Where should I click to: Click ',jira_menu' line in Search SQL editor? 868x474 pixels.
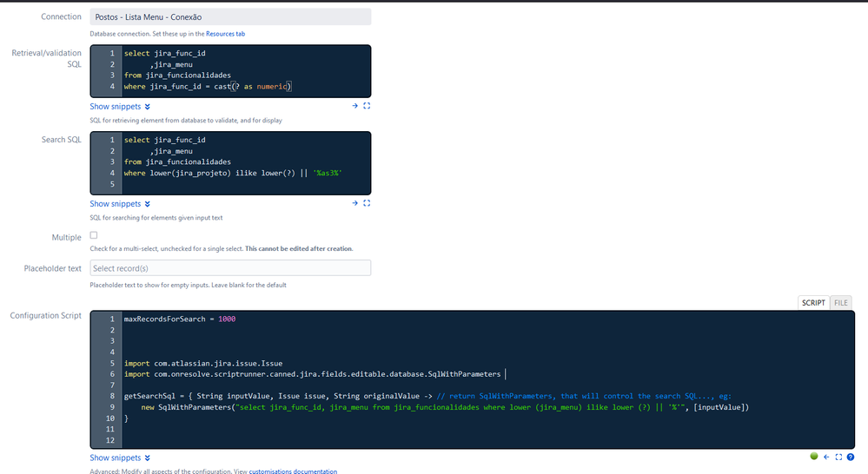[171, 151]
